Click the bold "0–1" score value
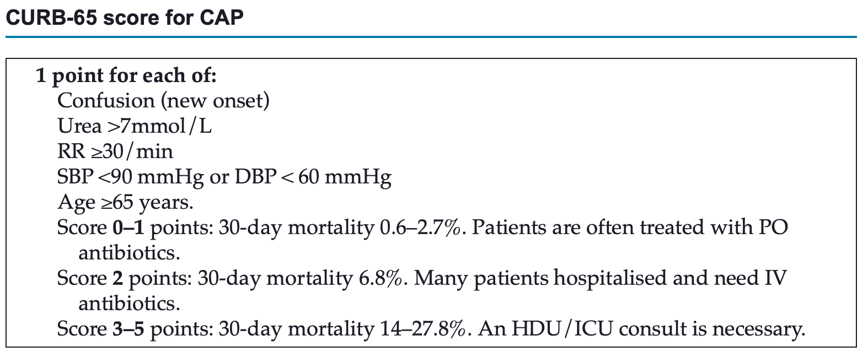868x357 pixels. click(x=129, y=228)
